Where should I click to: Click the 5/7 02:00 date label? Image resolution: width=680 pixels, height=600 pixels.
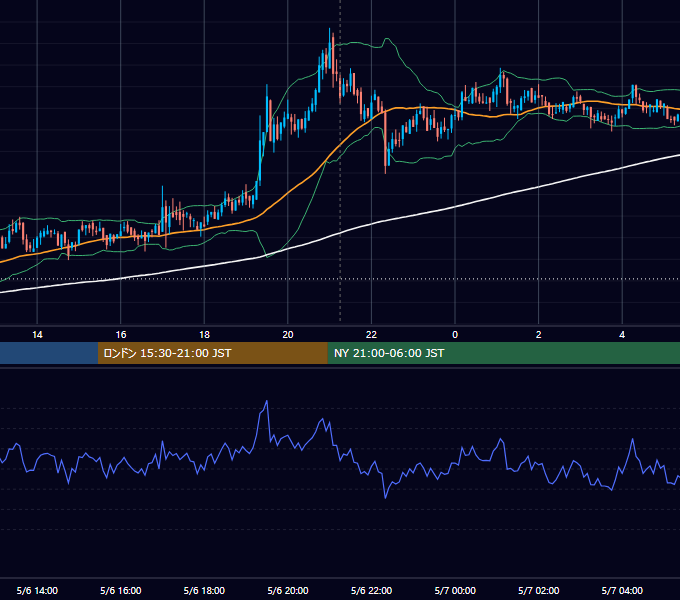(538, 590)
